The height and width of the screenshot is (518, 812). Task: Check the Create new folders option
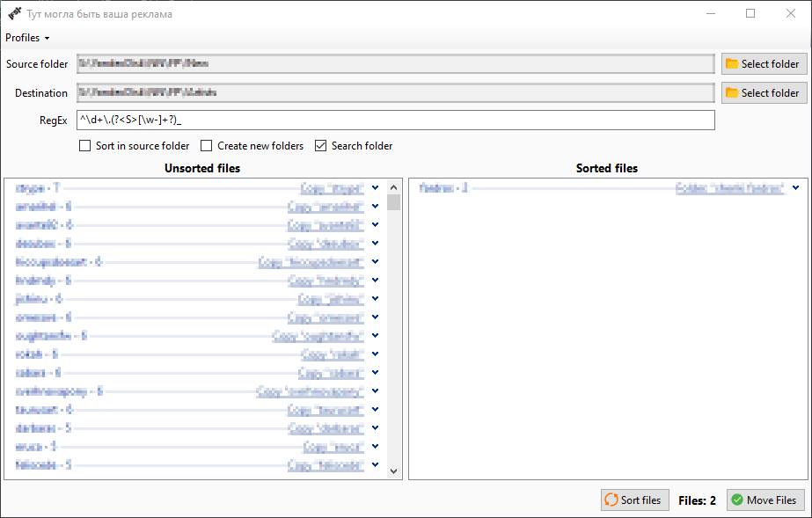click(207, 146)
